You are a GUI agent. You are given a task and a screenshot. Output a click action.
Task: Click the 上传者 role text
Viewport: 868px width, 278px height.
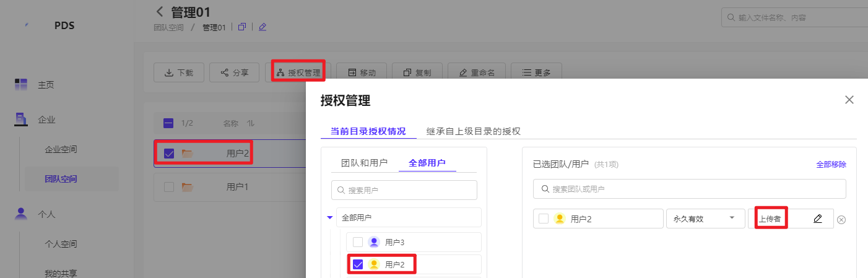tap(770, 219)
